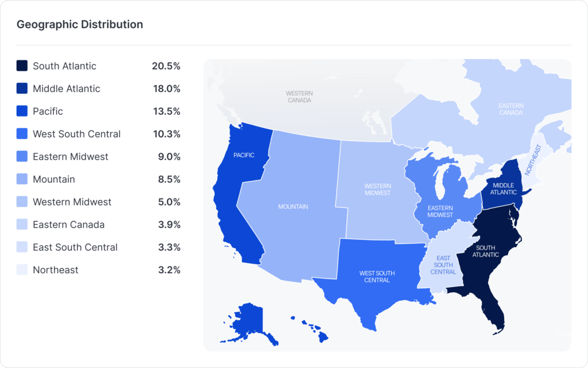The height and width of the screenshot is (368, 588).
Task: Click the Mountain legend color swatch
Action: click(x=22, y=179)
